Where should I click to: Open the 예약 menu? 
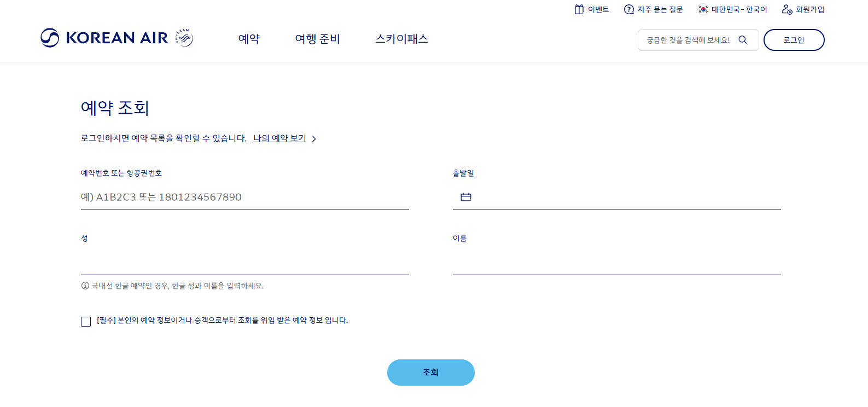pyautogui.click(x=249, y=39)
